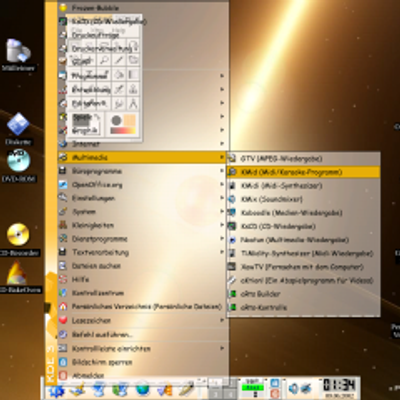
Task: Open the Graphik menu entry
Action: [x=143, y=130]
